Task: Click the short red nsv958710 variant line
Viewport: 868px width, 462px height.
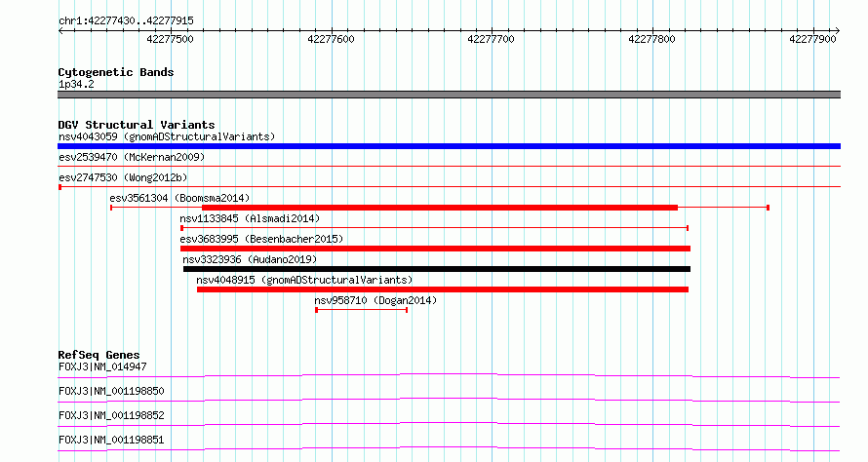Action: click(362, 310)
